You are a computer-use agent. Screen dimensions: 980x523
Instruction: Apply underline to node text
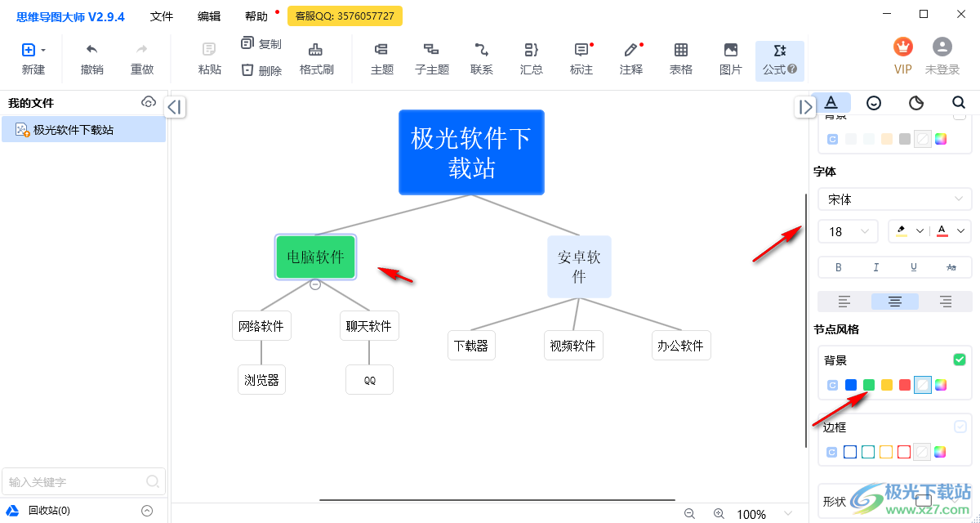pyautogui.click(x=914, y=267)
